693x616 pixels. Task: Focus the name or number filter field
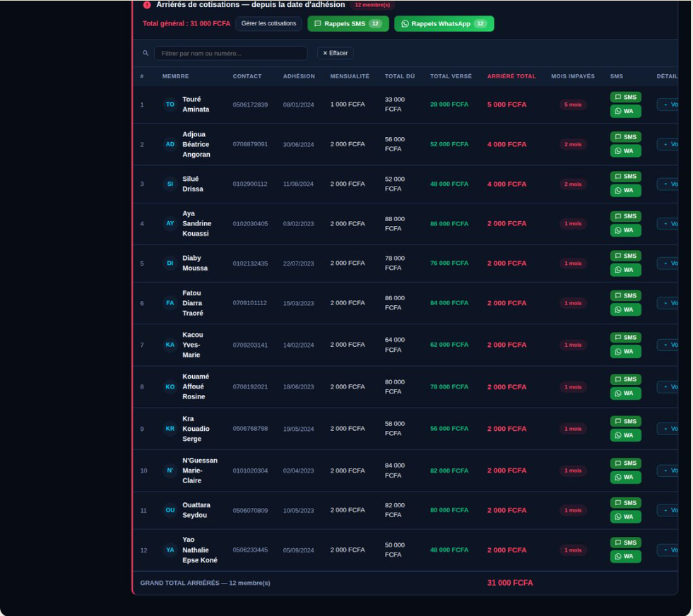tap(231, 54)
